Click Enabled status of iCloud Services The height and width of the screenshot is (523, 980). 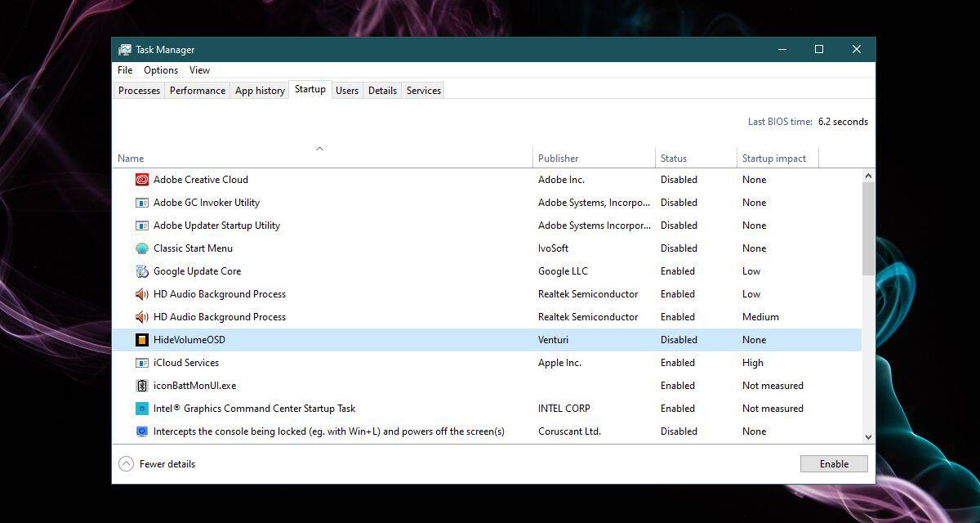coord(678,363)
